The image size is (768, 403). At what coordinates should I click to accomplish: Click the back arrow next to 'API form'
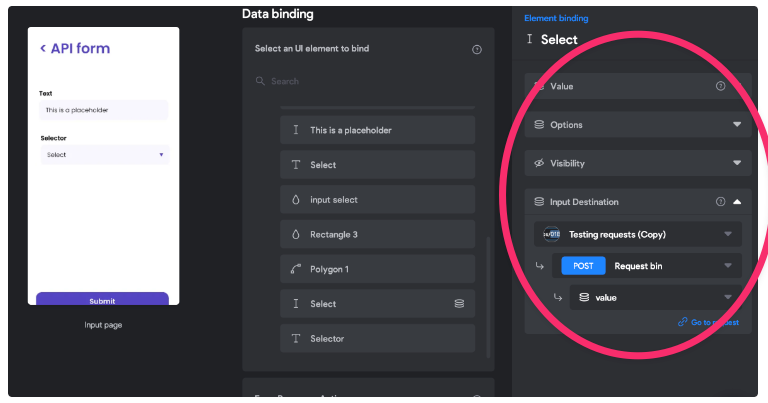(43, 48)
